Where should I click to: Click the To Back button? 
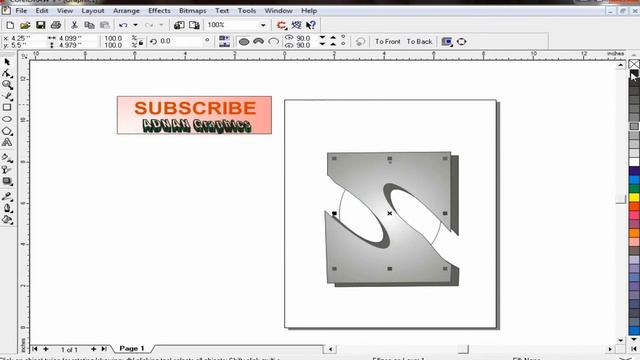[x=419, y=42]
